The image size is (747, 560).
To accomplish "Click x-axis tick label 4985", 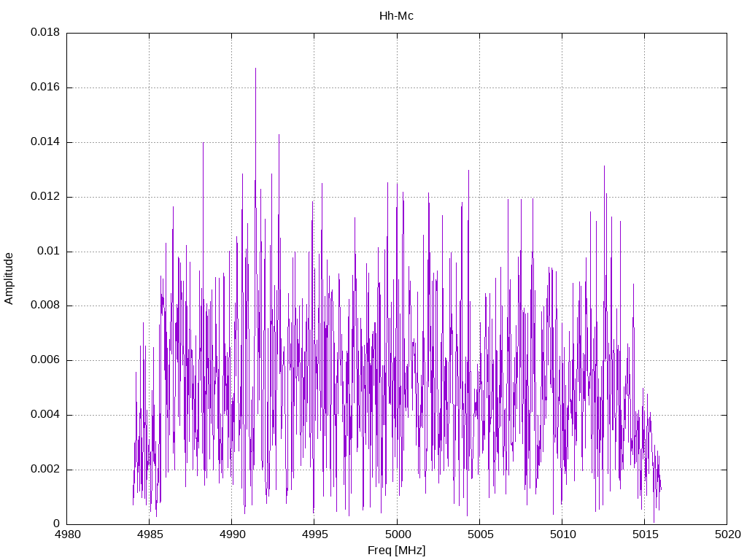I will tap(150, 534).
